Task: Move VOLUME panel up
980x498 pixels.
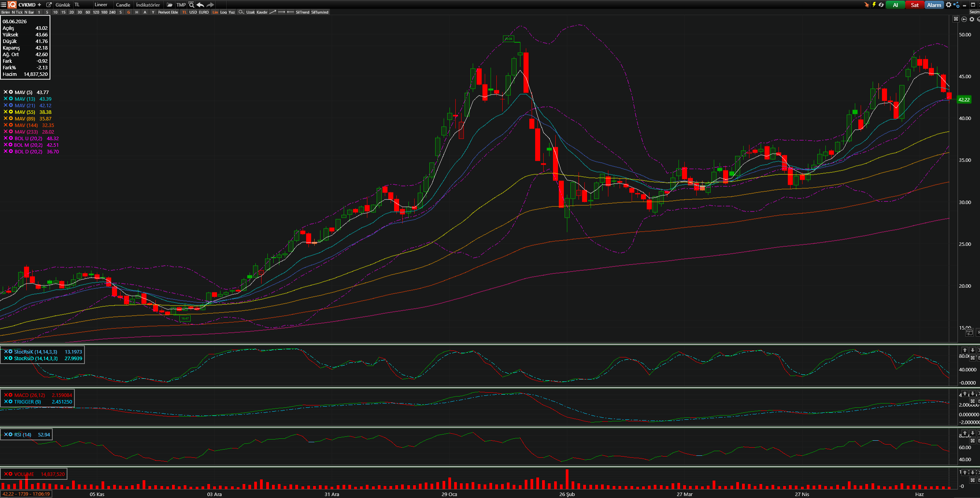Action: point(965,472)
